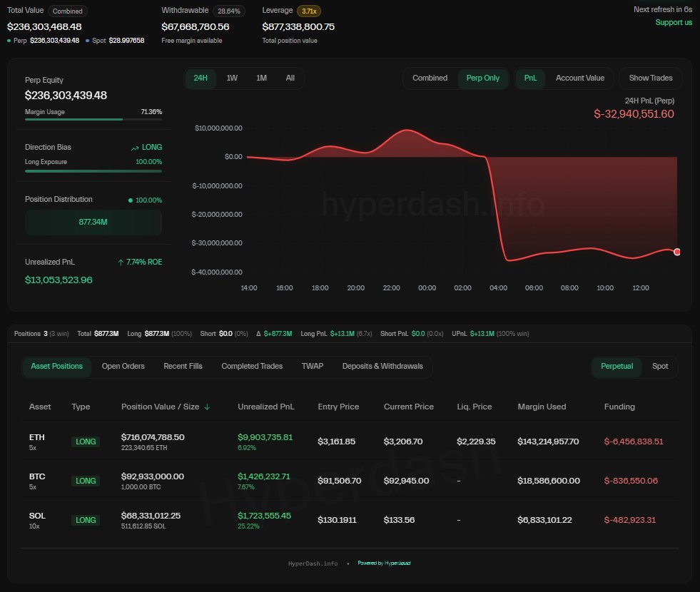Screen dimensions: 700x592
Task: Open the Open Orders tab
Action: pyautogui.click(x=123, y=366)
